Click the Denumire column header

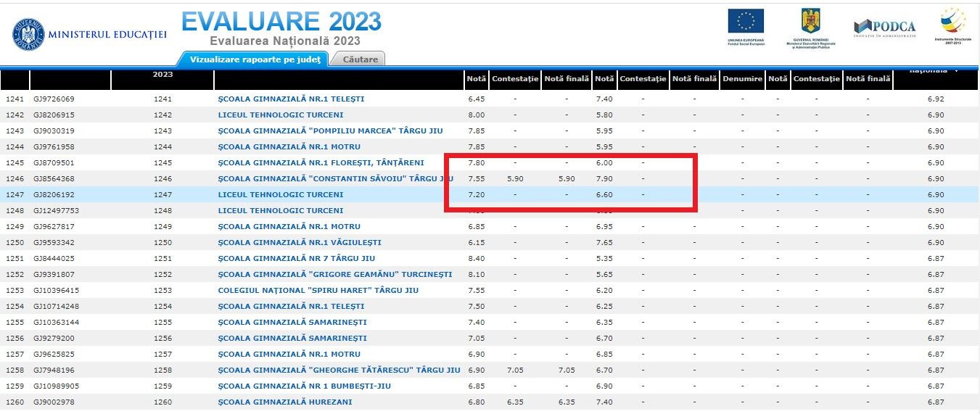742,78
